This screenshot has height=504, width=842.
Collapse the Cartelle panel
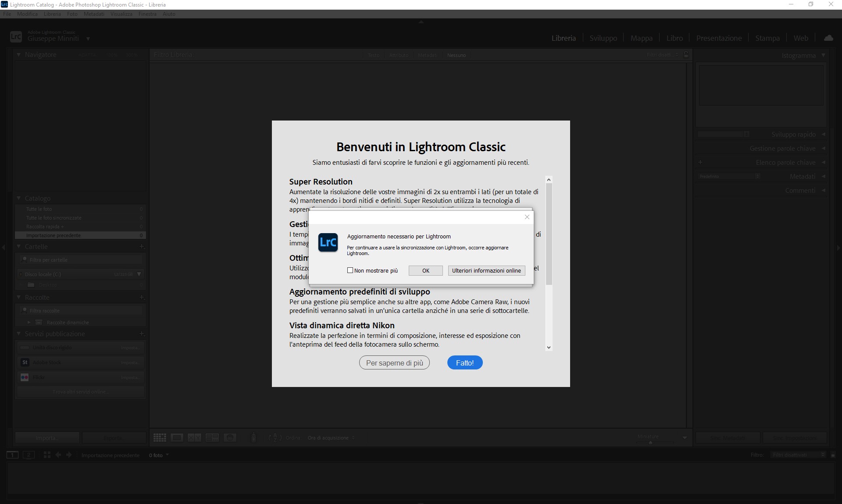19,246
